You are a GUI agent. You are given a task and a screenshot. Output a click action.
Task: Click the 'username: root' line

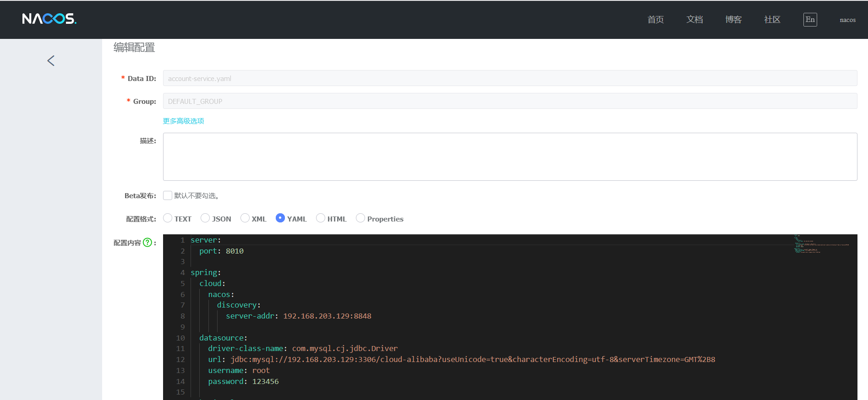239,370
